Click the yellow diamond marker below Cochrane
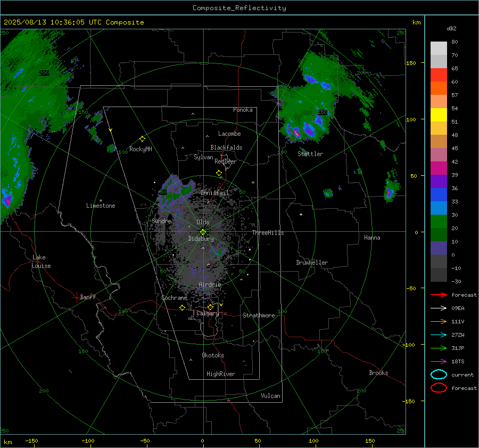479x448 pixels. (182, 307)
